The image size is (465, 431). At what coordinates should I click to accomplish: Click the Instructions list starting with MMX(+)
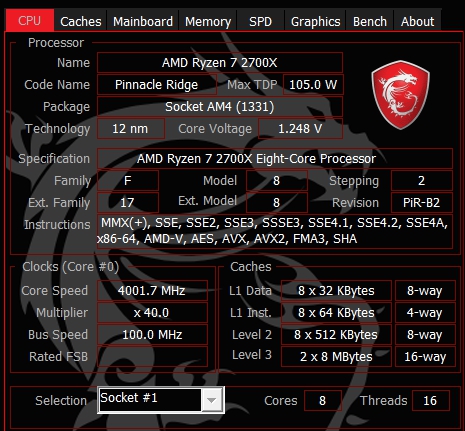pos(275,231)
